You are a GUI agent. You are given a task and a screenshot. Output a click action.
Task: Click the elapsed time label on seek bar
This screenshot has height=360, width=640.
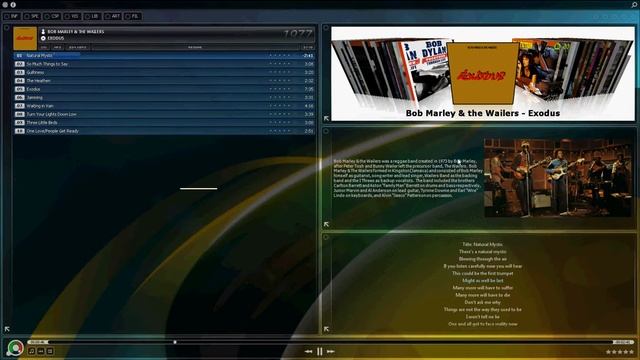38,342
